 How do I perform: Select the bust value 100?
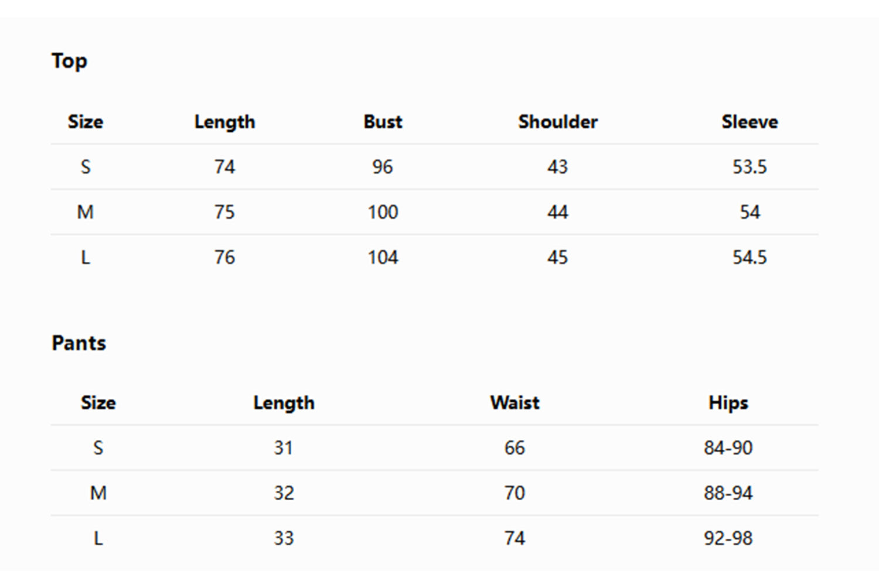coord(383,212)
